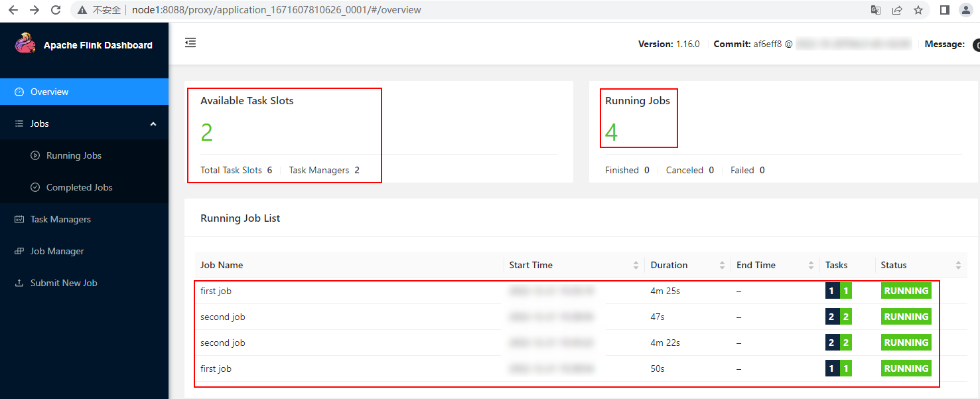980x399 pixels.
Task: Bookmark the page with the star icon
Action: tap(918, 10)
